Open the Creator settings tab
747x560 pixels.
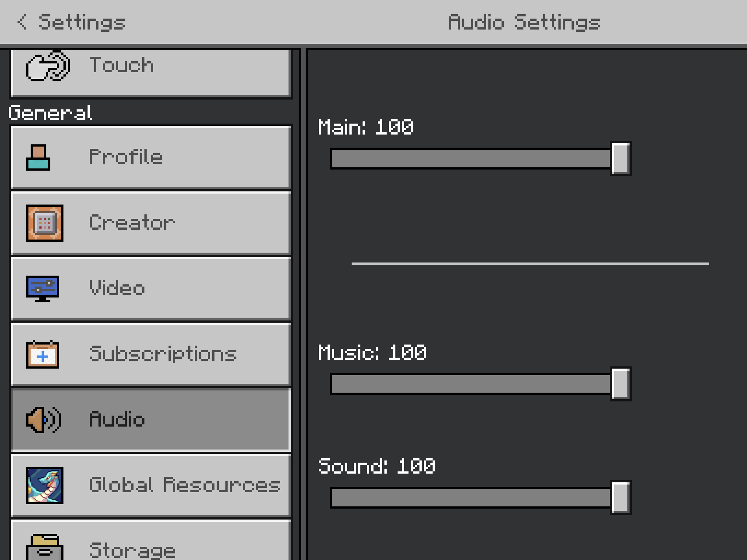tap(132, 223)
